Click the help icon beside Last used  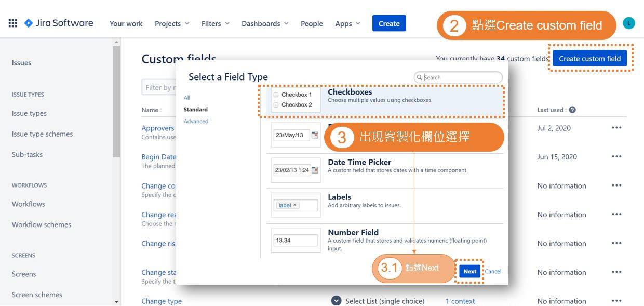(x=572, y=110)
